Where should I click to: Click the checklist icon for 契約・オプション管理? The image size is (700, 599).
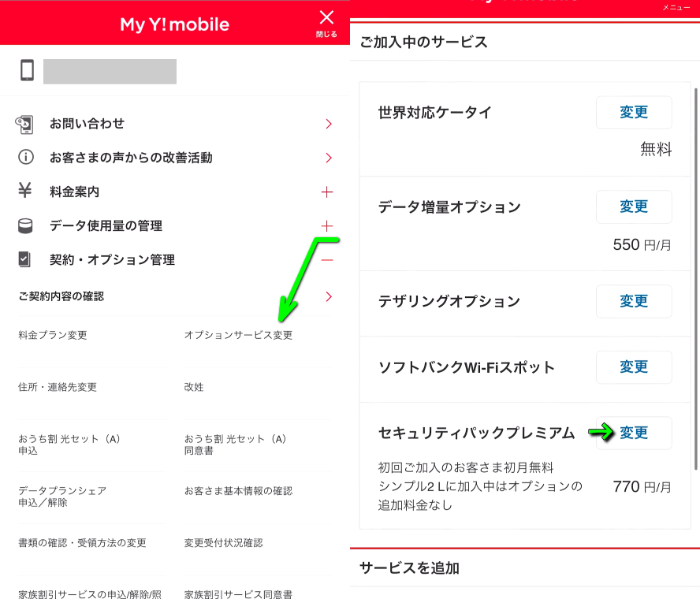tap(24, 259)
